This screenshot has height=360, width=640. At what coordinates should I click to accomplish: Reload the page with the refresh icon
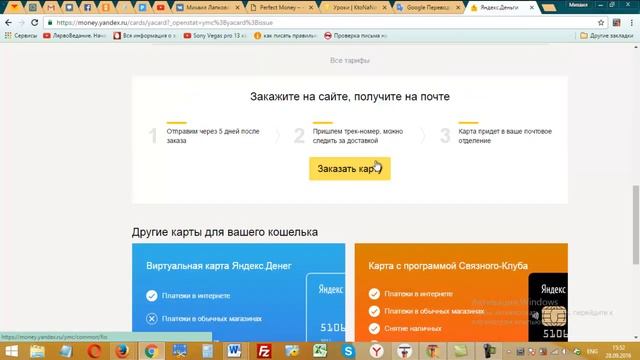(35, 22)
